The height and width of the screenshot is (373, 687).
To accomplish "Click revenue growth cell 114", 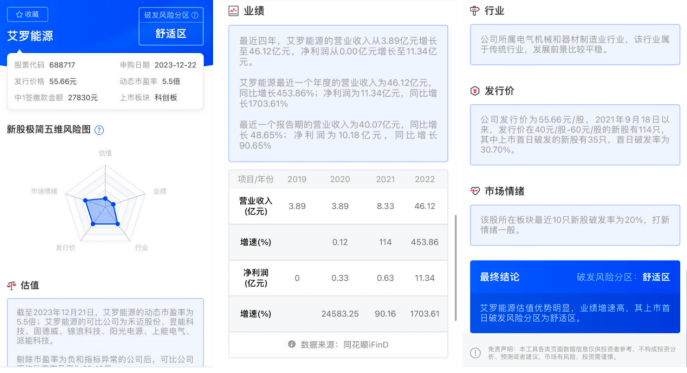I will point(386,242).
